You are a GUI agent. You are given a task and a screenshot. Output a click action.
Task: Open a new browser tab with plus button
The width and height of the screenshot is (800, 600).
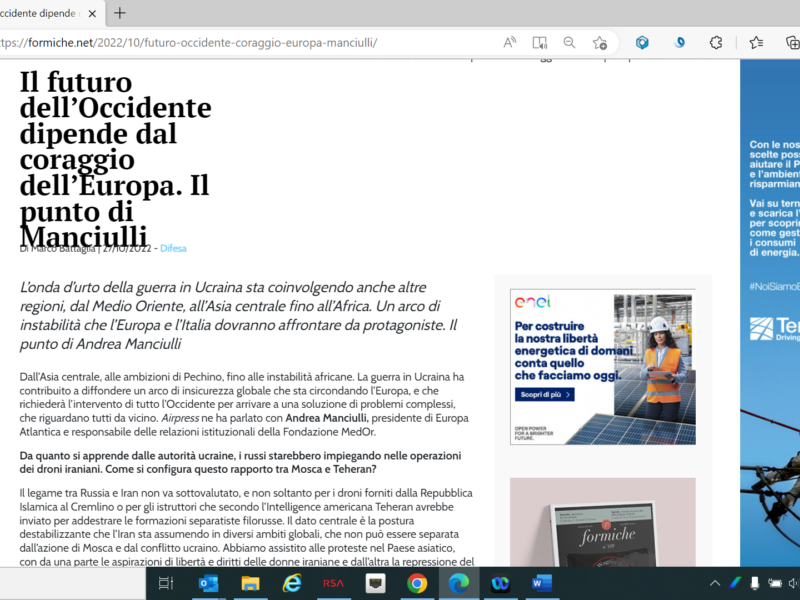(x=120, y=13)
